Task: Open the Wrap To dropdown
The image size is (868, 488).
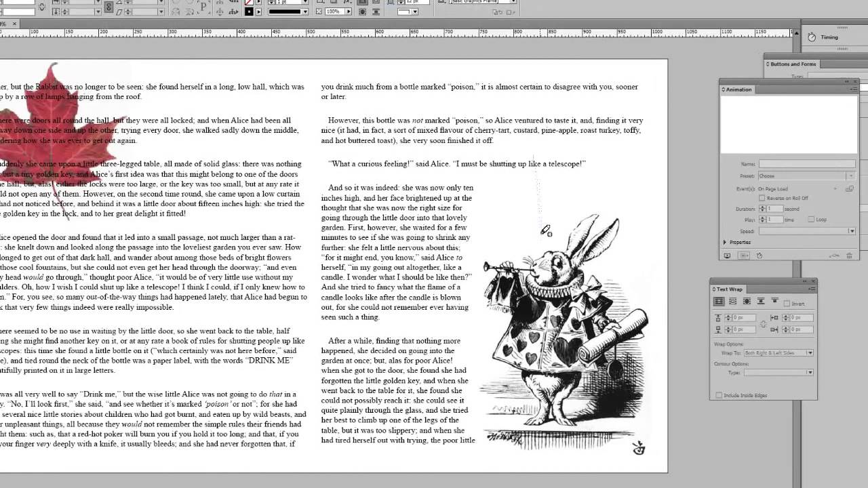Action: (x=778, y=353)
